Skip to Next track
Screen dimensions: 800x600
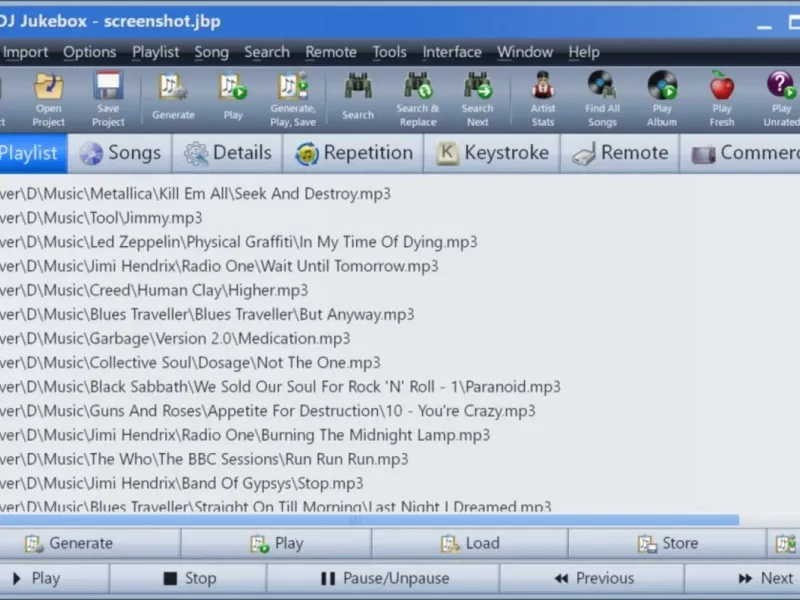[x=743, y=579]
